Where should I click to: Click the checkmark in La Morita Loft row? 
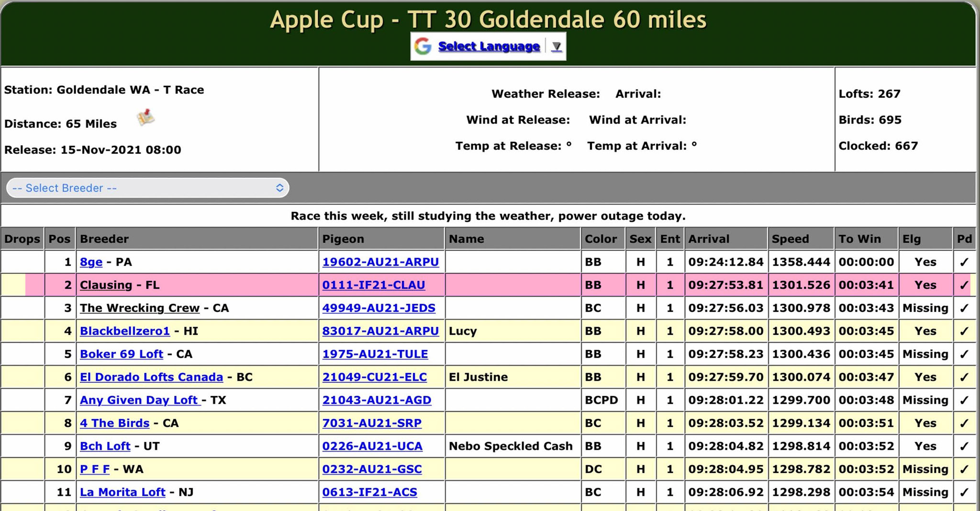pos(964,492)
